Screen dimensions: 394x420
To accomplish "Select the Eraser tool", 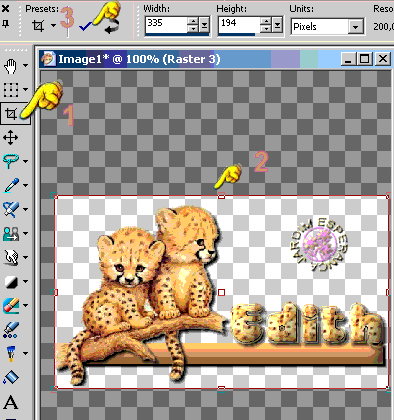I will click(x=11, y=305).
